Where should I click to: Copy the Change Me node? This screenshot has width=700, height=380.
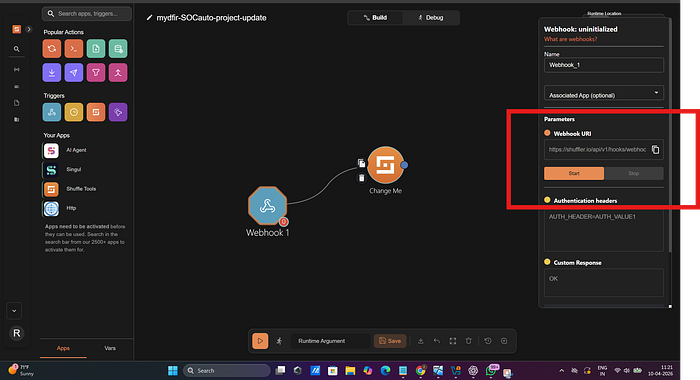(x=362, y=163)
